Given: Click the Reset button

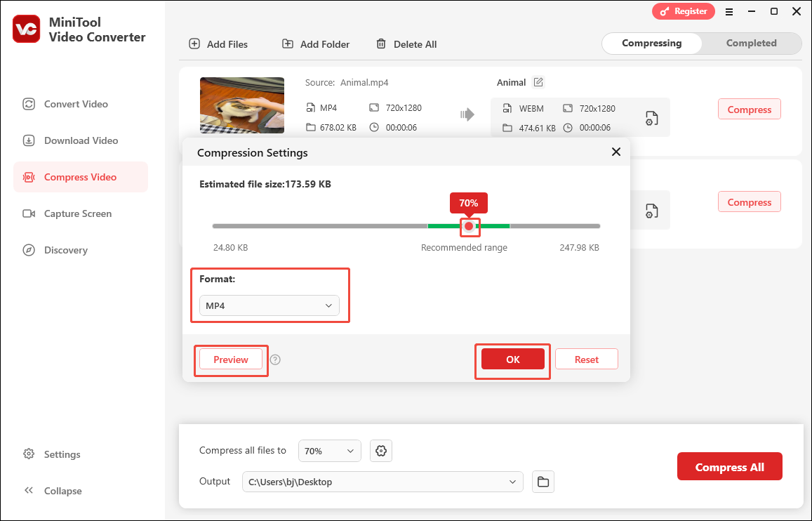Looking at the screenshot, I should (x=587, y=360).
